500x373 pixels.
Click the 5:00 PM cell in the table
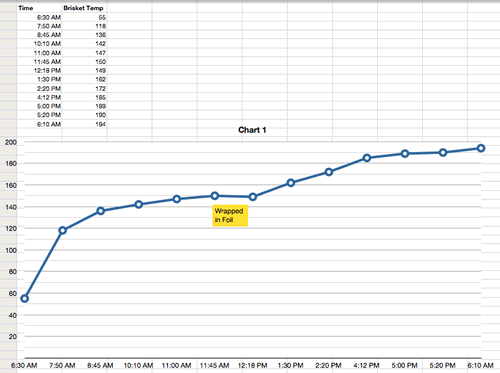39,106
